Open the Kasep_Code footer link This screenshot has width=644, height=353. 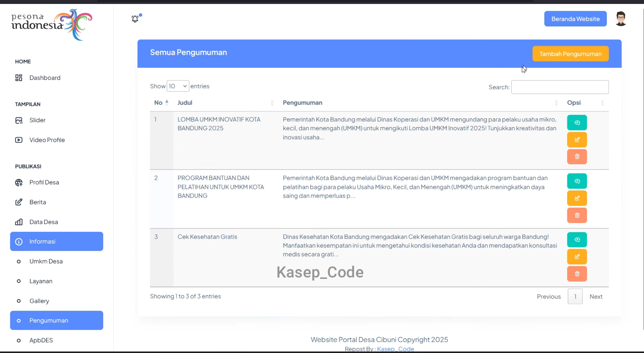pyautogui.click(x=395, y=349)
